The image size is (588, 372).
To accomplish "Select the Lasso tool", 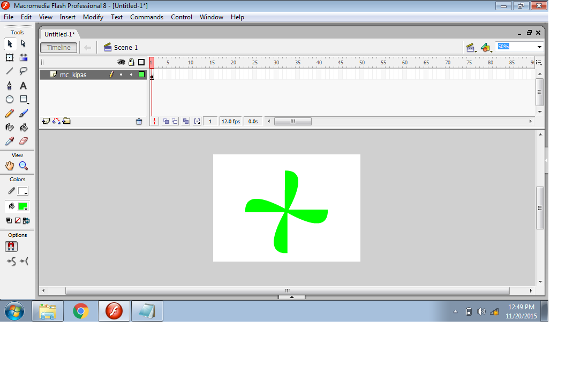I will coord(23,71).
